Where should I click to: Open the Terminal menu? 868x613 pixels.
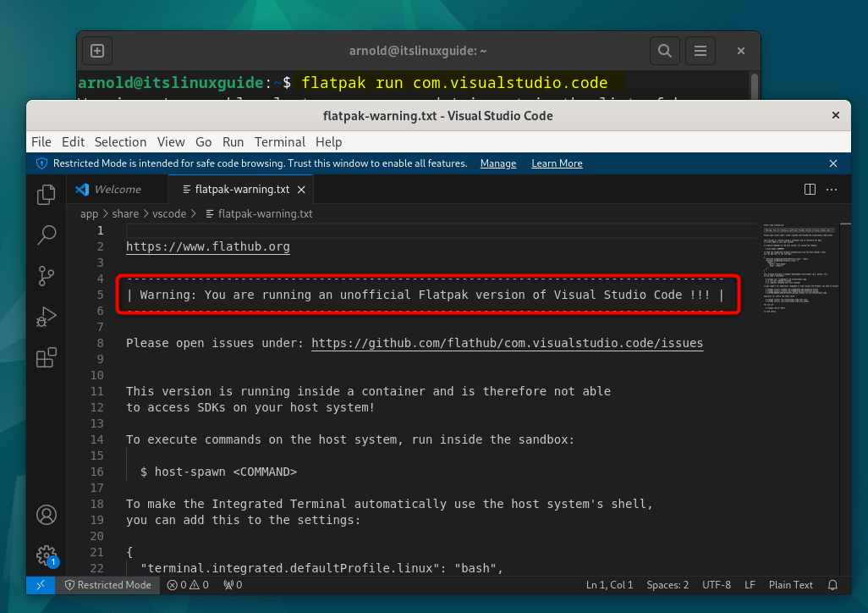tap(279, 141)
